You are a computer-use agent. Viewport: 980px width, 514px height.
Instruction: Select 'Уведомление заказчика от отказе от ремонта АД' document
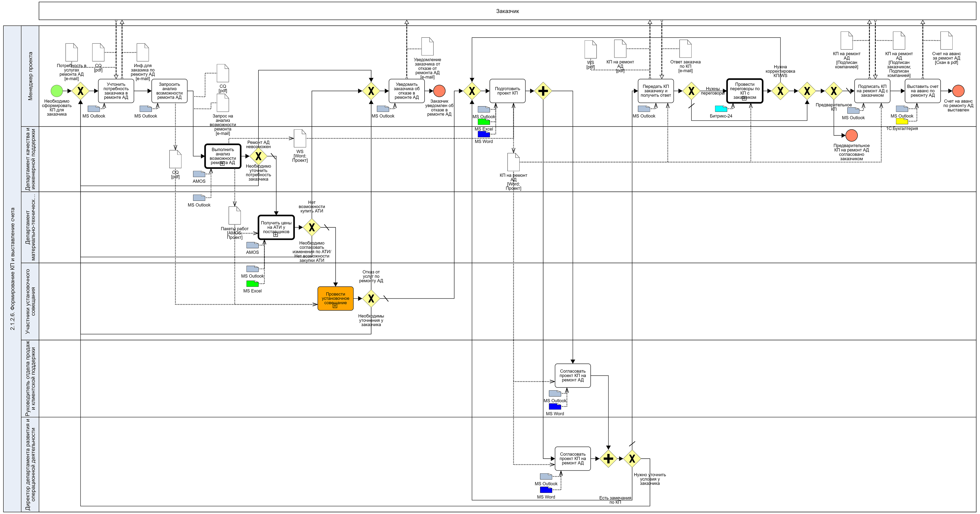pyautogui.click(x=427, y=46)
